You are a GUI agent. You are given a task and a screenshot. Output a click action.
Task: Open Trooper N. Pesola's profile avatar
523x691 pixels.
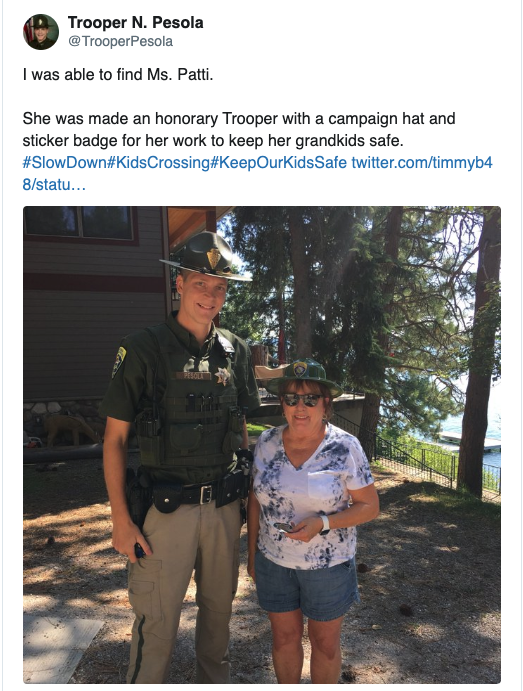point(41,32)
